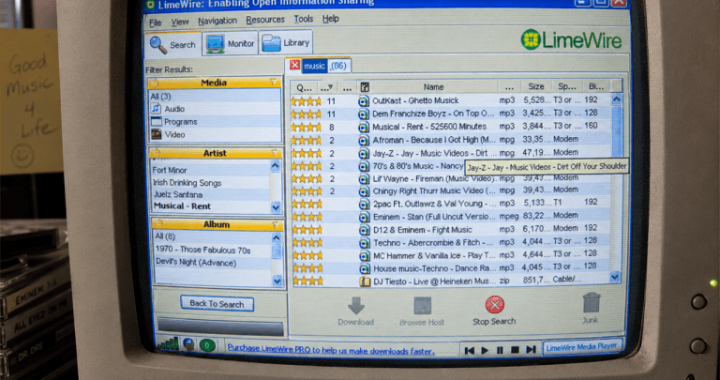The image size is (720, 380).
Task: Open the File menu
Action: 155,22
